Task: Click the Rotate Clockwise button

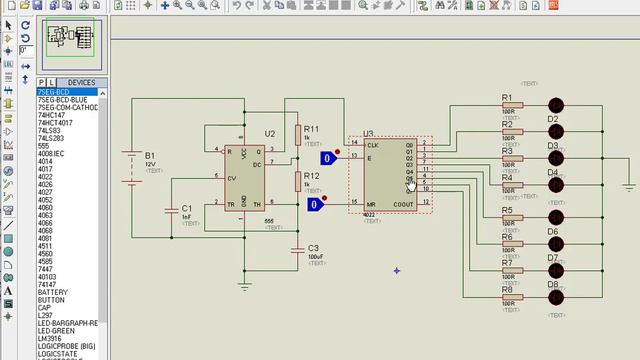Action: (x=25, y=25)
